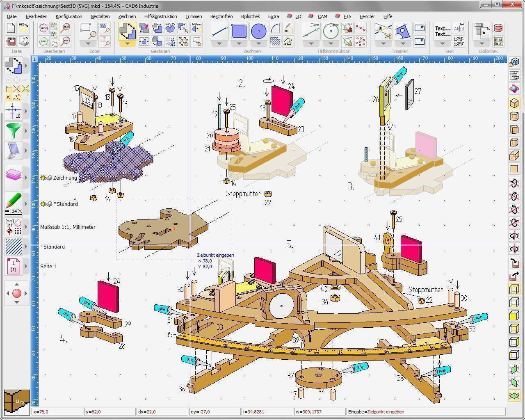
Task: Expand arrow beside the funnel filter
Action: [x=26, y=131]
